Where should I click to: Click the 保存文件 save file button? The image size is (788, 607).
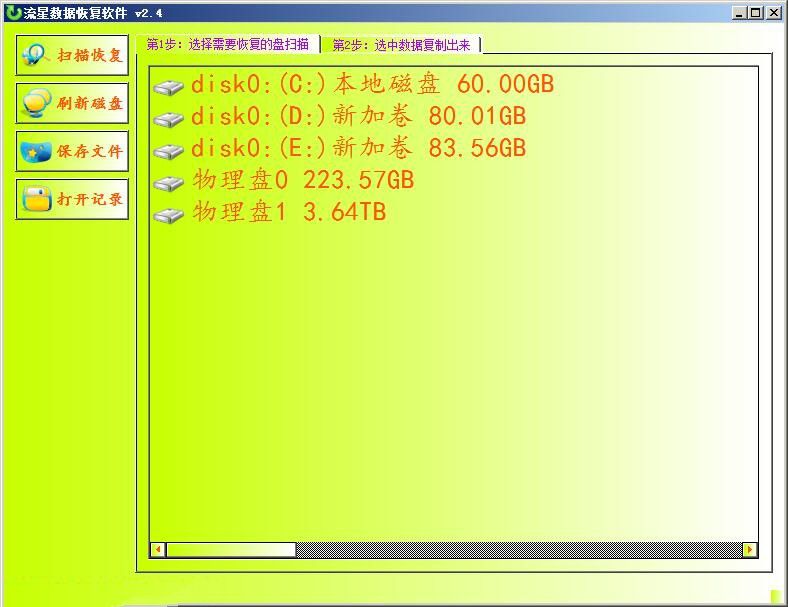[x=72, y=151]
